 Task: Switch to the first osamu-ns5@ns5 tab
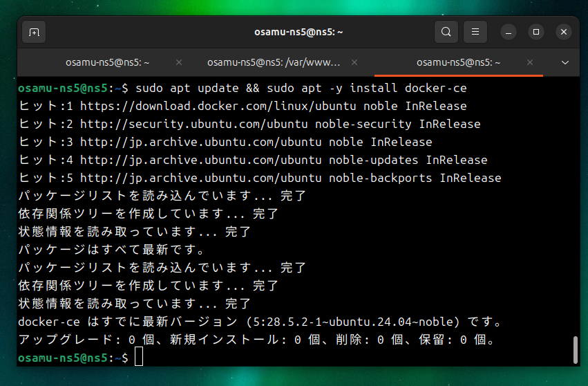(104, 62)
